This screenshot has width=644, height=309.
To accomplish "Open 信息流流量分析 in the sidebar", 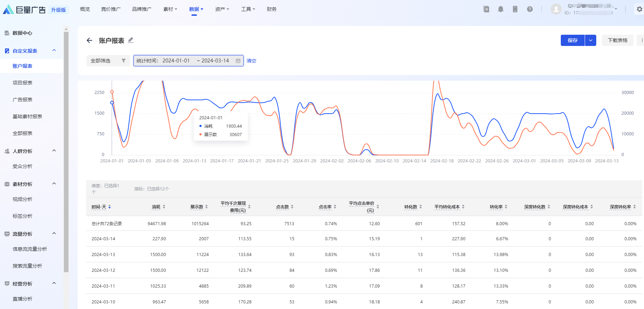I will coord(30,249).
